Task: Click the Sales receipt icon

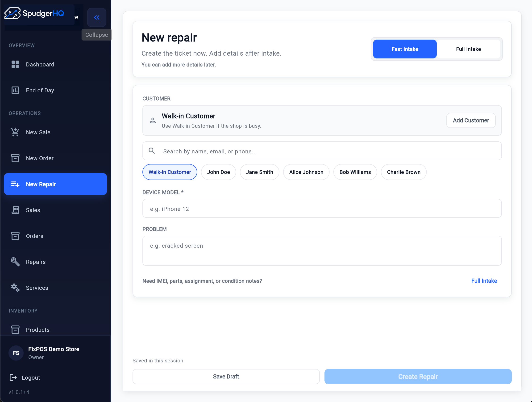Action: pyautogui.click(x=15, y=210)
